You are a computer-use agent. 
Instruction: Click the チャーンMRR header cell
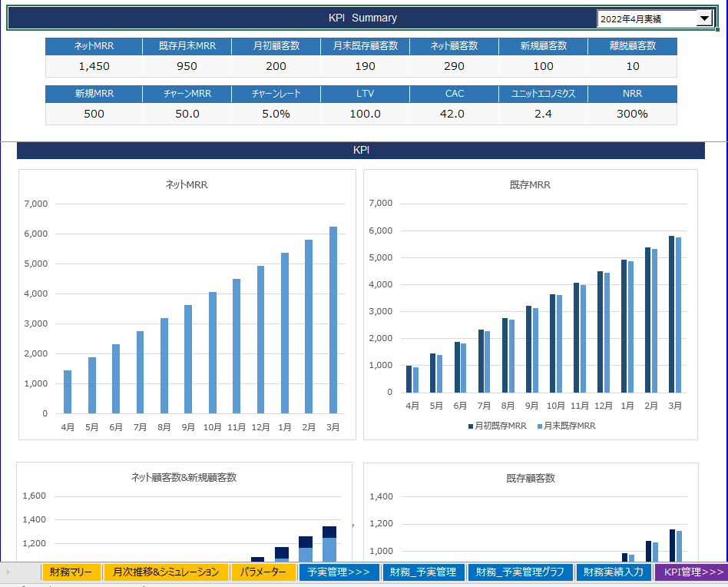point(187,94)
